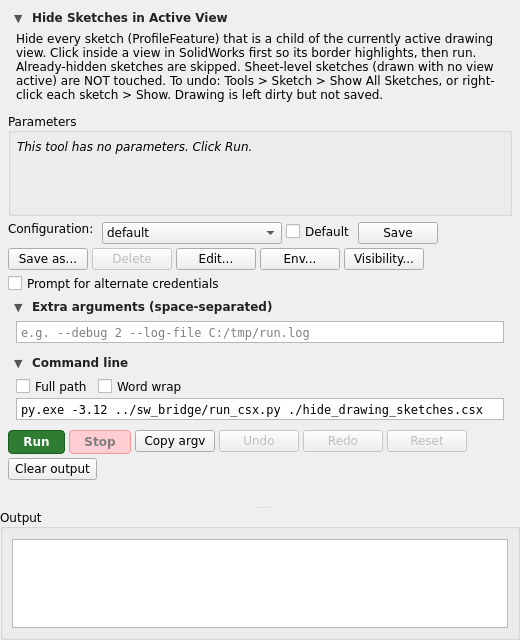Click the Parameters label
Screen dimensions: 520x640
42,122
